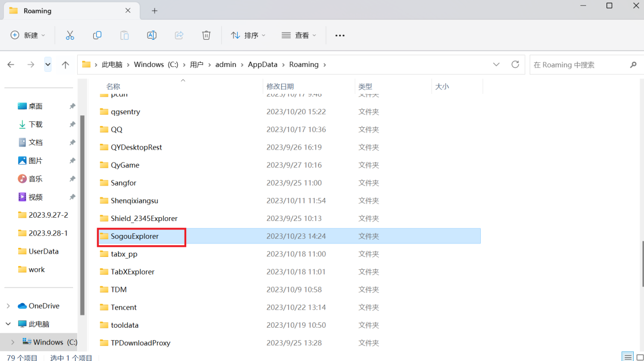Screen dimensions: 644x361
Task: Open the three-dots more options menu
Action: click(x=340, y=35)
